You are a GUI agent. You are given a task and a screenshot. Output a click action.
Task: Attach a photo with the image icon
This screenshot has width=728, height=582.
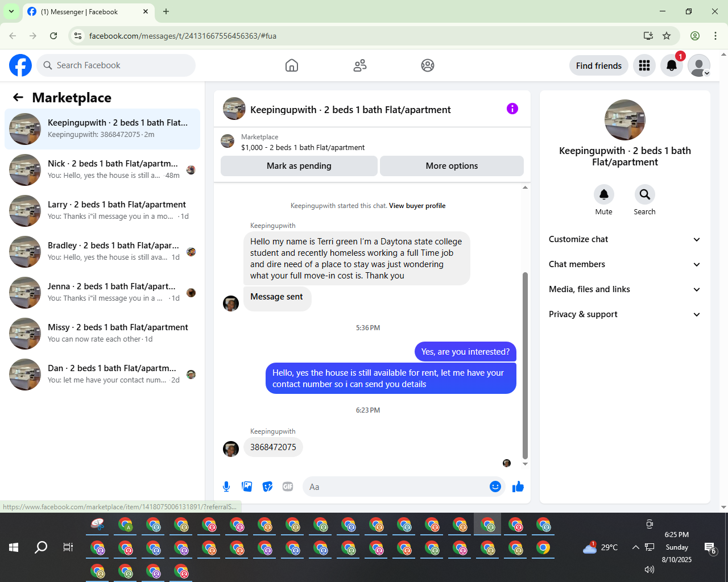tap(247, 487)
